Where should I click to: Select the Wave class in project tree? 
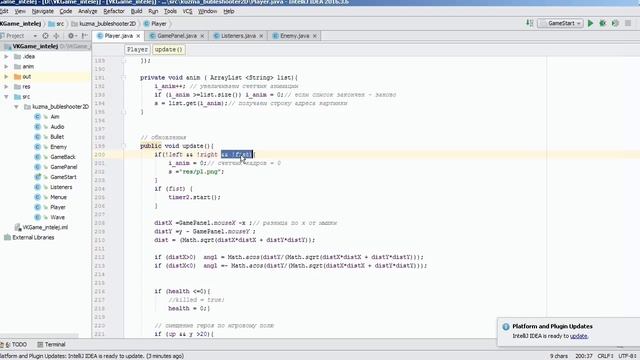58,217
